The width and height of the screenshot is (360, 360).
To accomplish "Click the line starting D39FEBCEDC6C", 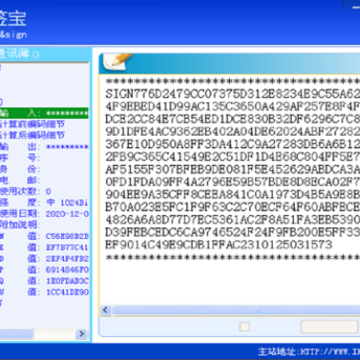I will click(x=233, y=233).
